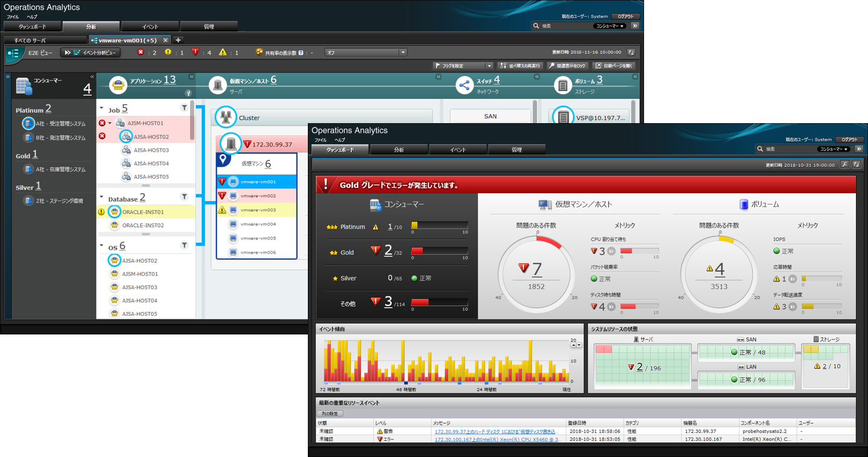Click the イベント傾向 scale stepper arrows
The image size is (868, 457).
click(x=576, y=345)
